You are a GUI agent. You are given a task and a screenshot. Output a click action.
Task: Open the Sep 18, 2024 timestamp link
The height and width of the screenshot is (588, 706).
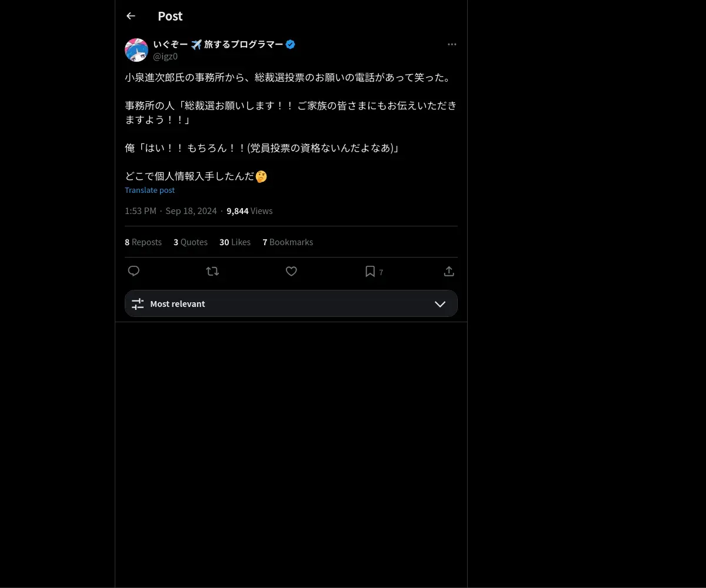pyautogui.click(x=191, y=211)
